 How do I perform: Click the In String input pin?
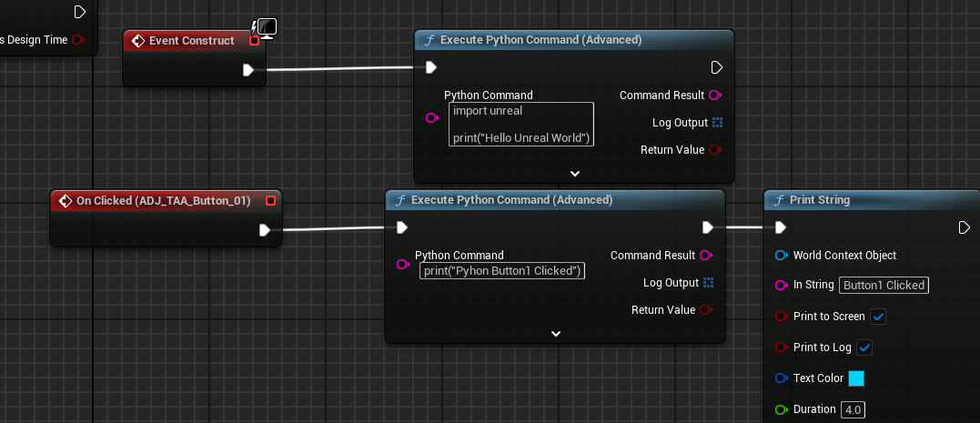[x=782, y=285]
